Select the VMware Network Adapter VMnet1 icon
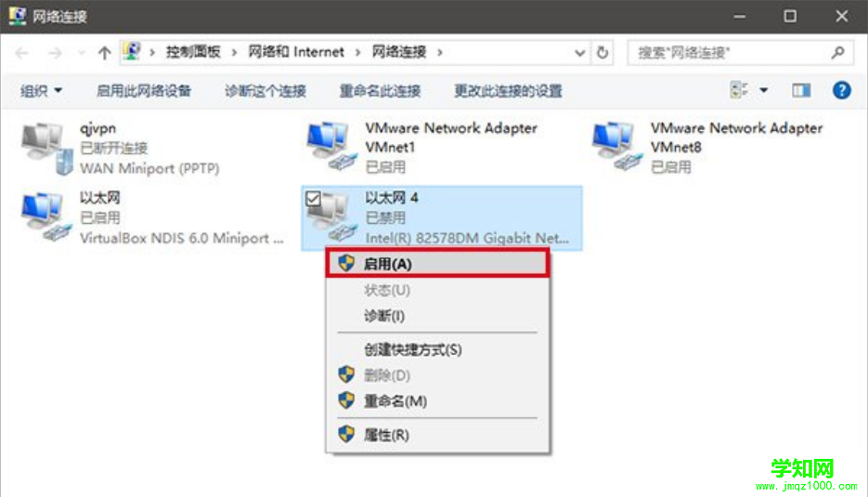This screenshot has width=868, height=497. [x=332, y=146]
